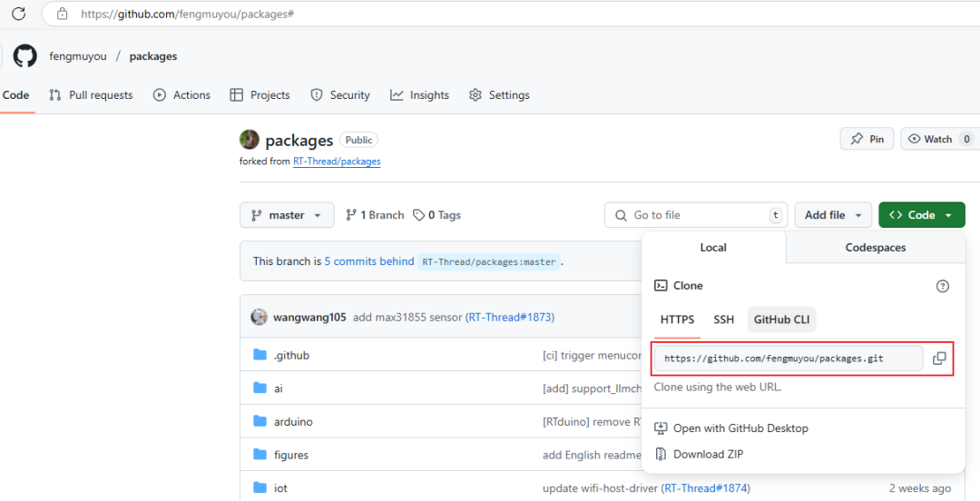This screenshot has width=980, height=501.
Task: Click the GitHub Desktop icon
Action: [661, 428]
